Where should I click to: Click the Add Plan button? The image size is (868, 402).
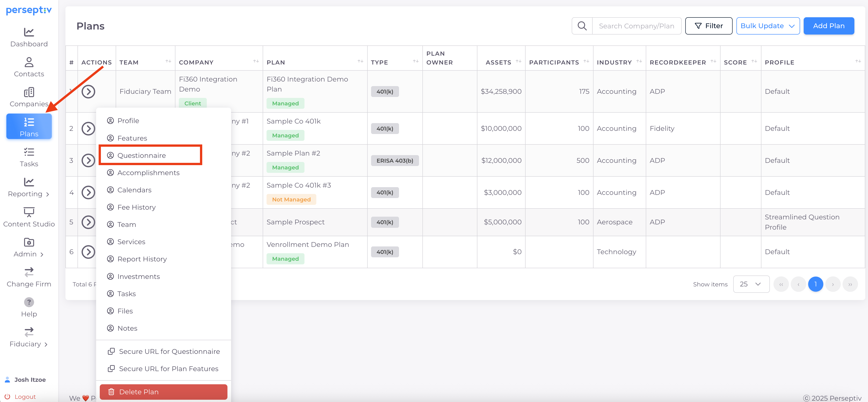[828, 26]
